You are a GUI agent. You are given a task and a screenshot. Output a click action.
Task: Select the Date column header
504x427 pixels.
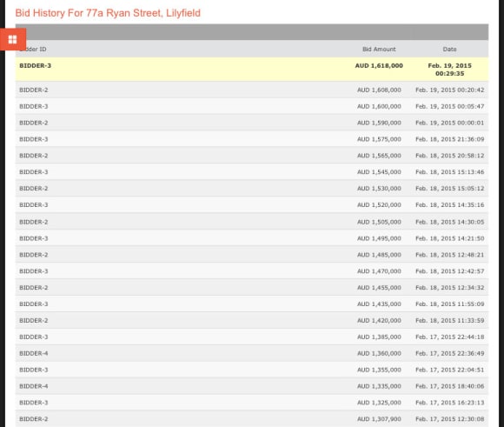pyautogui.click(x=449, y=50)
